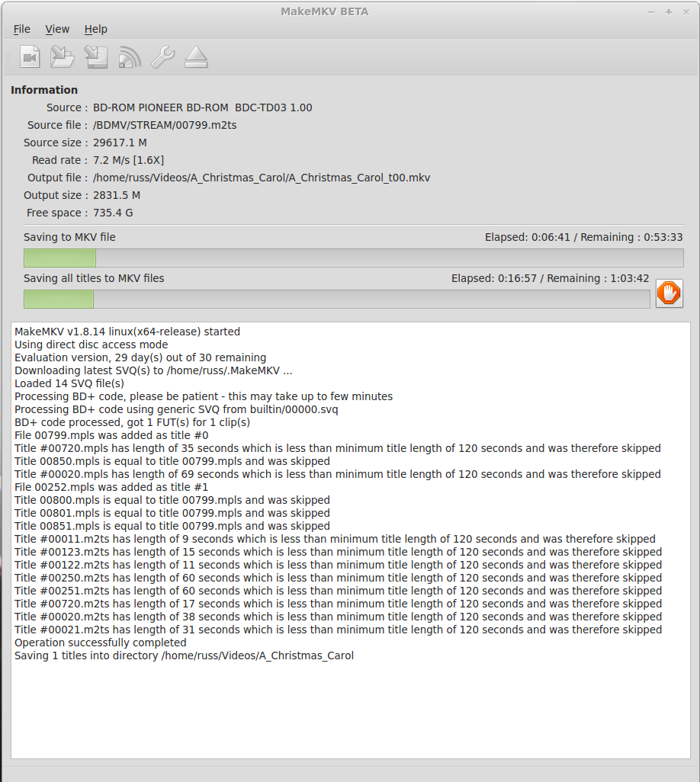700x782 pixels.
Task: Click the Stream toolbar icon
Action: (130, 57)
